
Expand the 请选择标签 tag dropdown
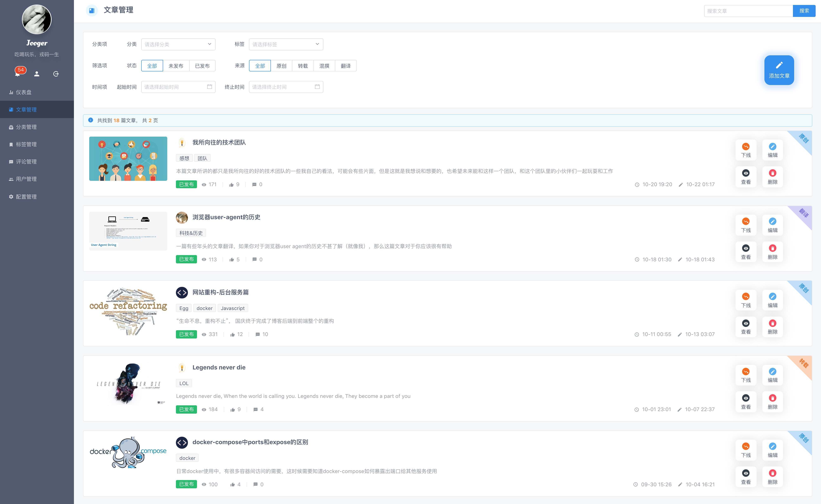tap(286, 44)
